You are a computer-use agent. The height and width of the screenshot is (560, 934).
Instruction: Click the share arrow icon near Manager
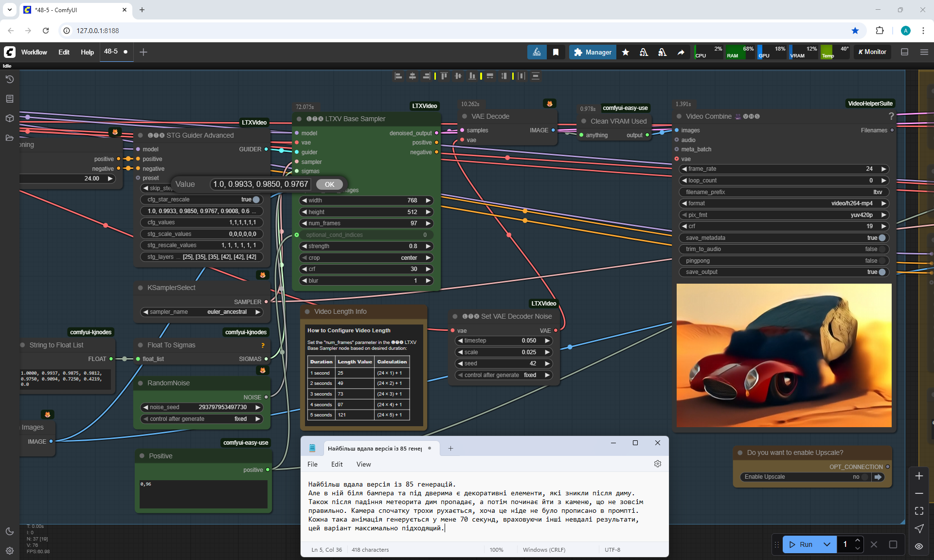pos(681,52)
